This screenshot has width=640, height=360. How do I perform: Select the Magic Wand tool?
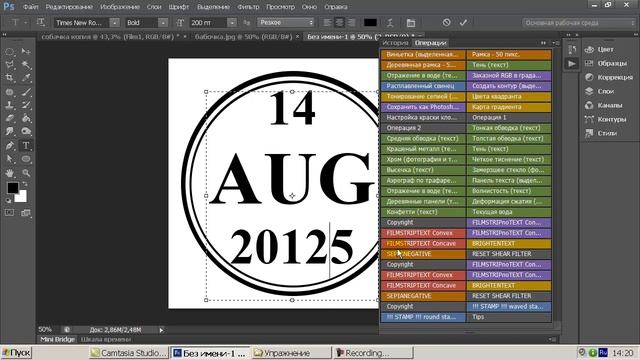coord(26,65)
